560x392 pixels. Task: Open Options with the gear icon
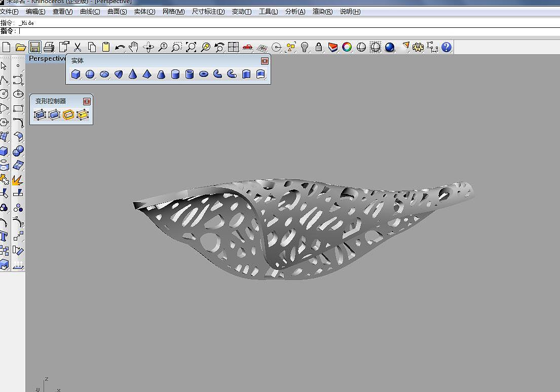point(418,47)
